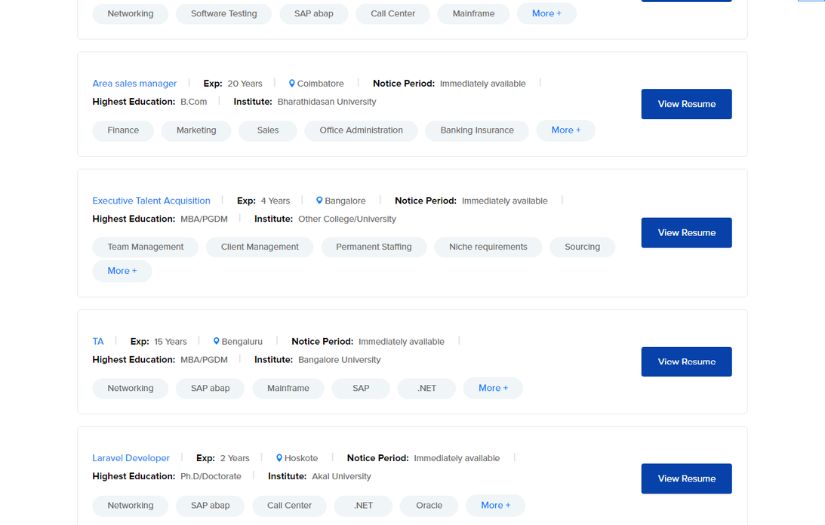
Task: Open the Area sales manager profile link
Action: 134,84
